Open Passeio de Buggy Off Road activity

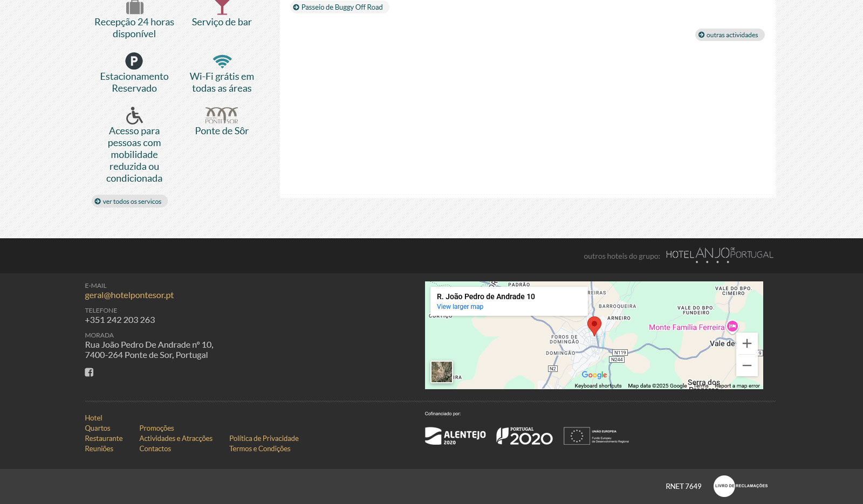340,8
